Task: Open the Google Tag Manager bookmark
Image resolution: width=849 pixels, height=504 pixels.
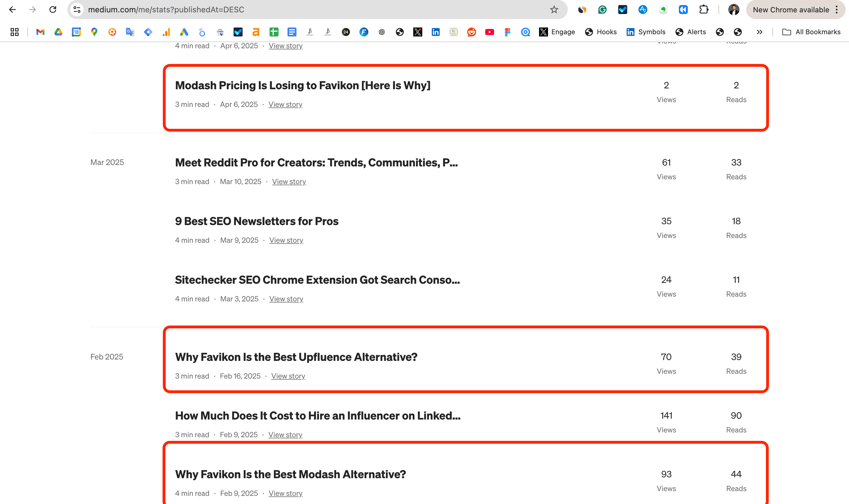Action: coord(148,32)
